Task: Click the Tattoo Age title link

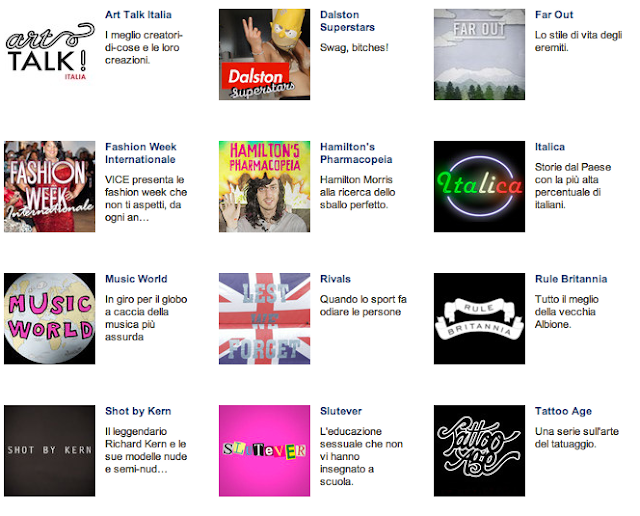Action: coord(563,411)
